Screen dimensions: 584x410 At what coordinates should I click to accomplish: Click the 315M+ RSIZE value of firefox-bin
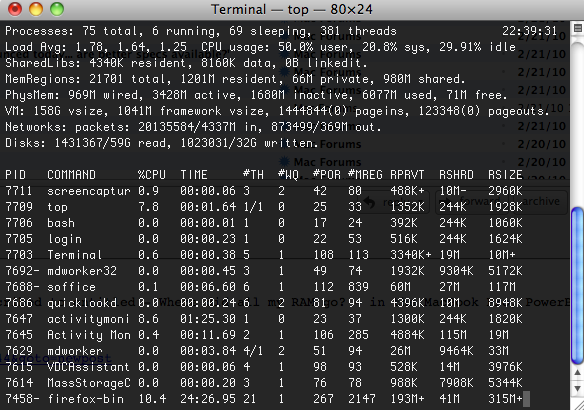click(x=505, y=399)
